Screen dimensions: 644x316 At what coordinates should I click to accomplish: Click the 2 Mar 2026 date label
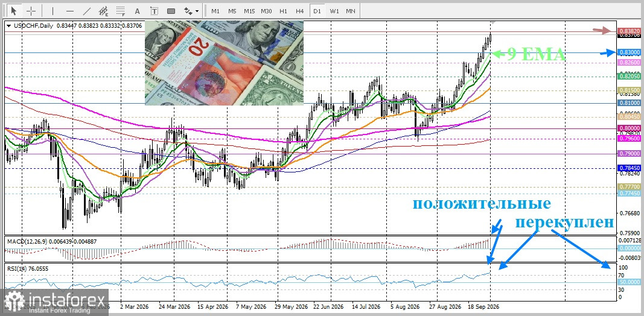pos(133,306)
